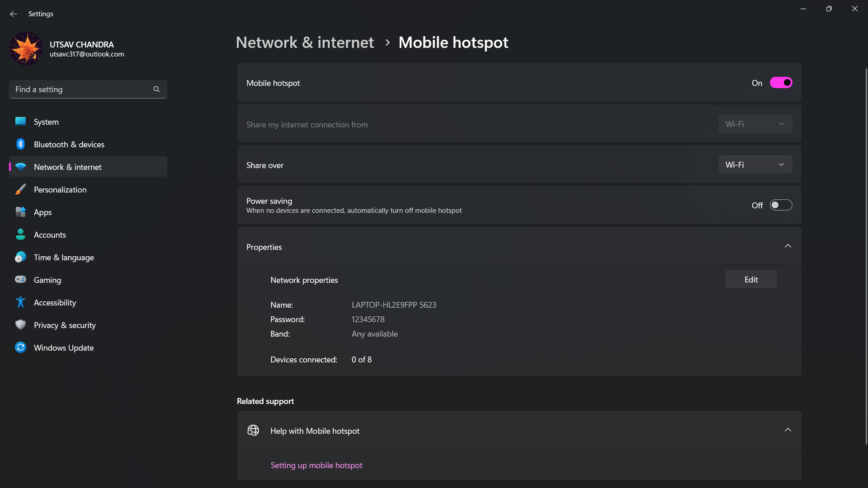Viewport: 868px width, 488px height.
Task: Click the back arrow next to Settings
Action: tap(14, 14)
